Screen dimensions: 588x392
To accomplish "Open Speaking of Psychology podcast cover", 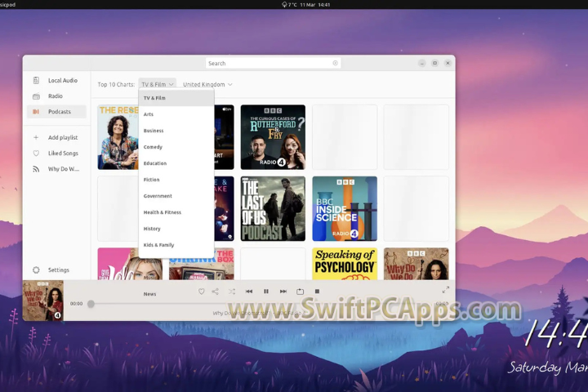I will coord(345,264).
